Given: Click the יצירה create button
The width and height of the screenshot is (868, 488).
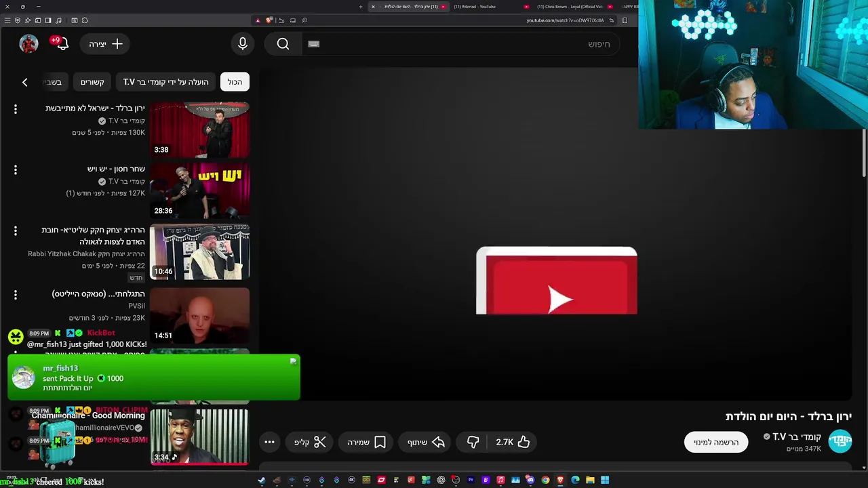Looking at the screenshot, I should (x=106, y=44).
